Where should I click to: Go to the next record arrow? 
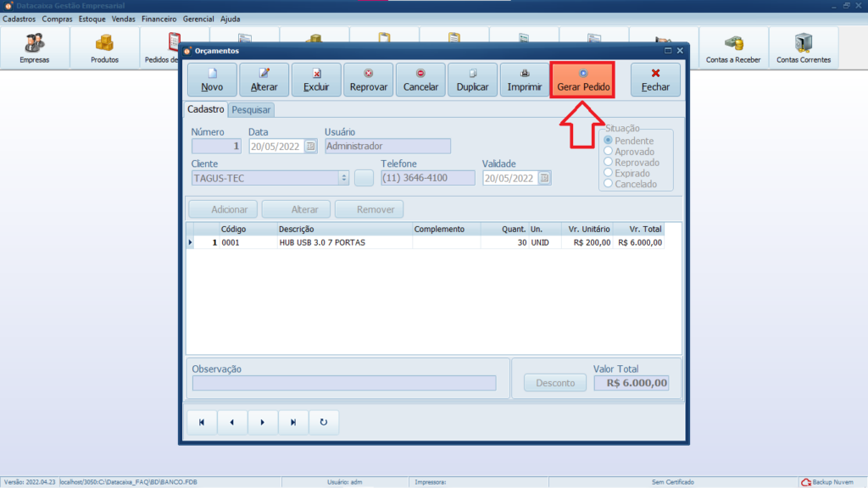[263, 422]
